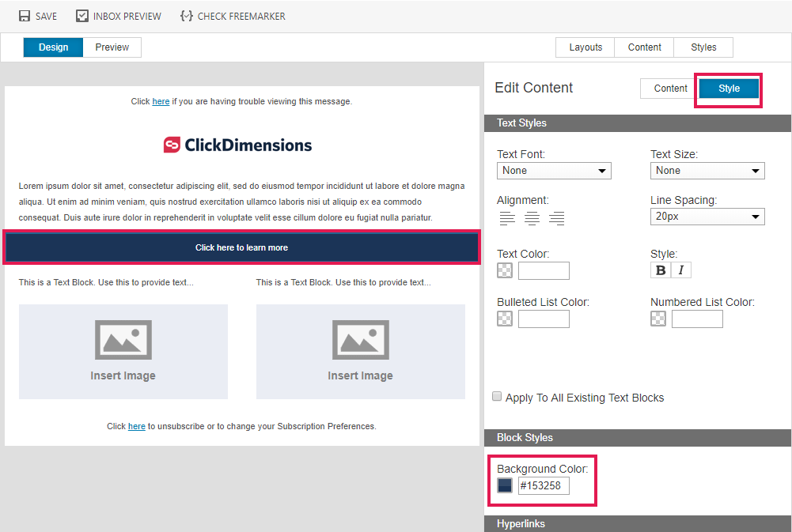
Task: Run CHECK FREEMARKER from the toolbar
Action: 233,15
